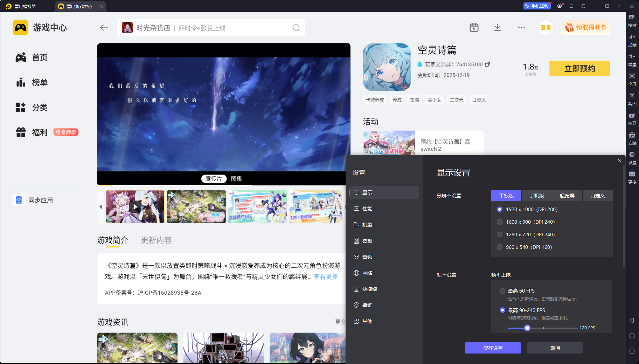Switch to 自定义 resolution tab
The image size is (639, 364).
598,196
